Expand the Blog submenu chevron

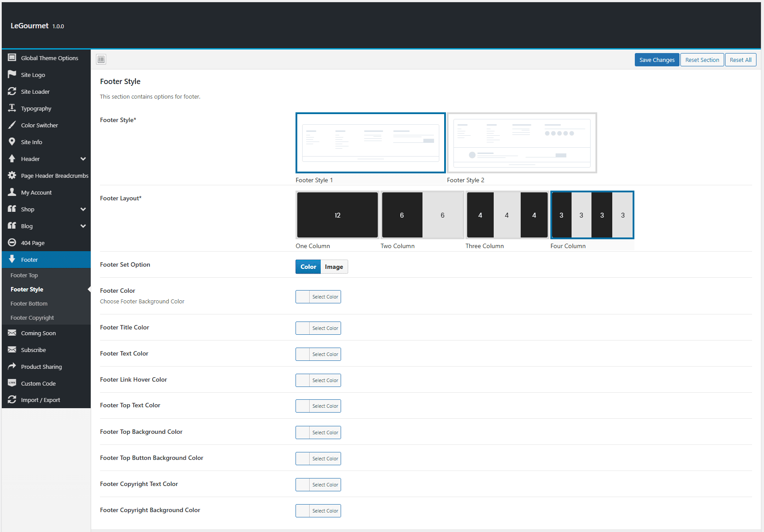(x=83, y=226)
